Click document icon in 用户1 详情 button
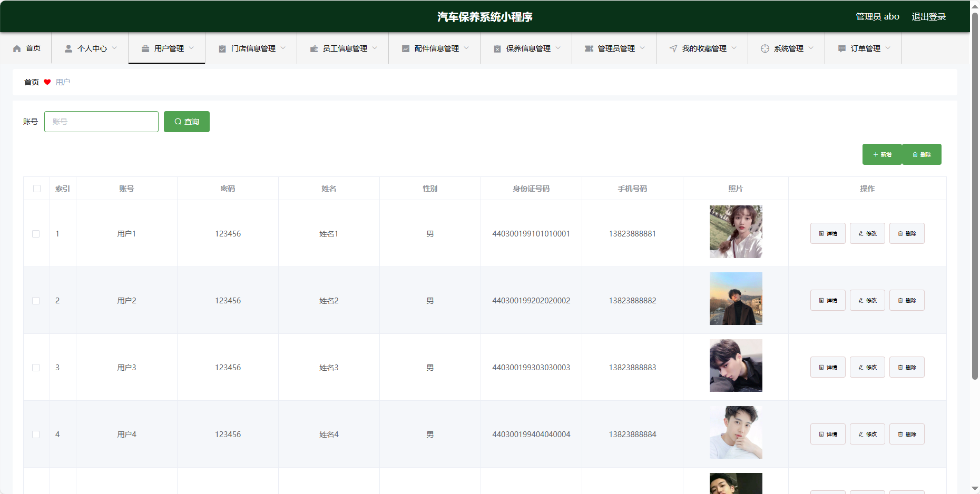The width and height of the screenshot is (980, 494). click(821, 234)
